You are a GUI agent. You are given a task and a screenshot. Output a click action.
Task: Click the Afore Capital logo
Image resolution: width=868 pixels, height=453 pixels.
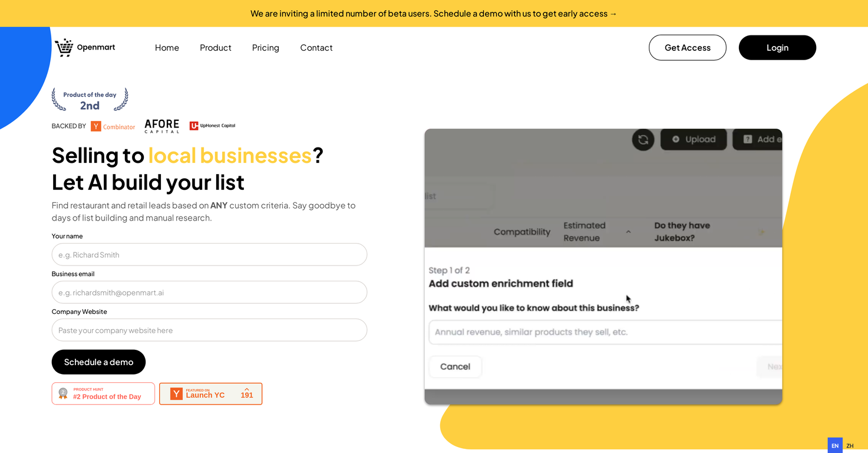(161, 125)
